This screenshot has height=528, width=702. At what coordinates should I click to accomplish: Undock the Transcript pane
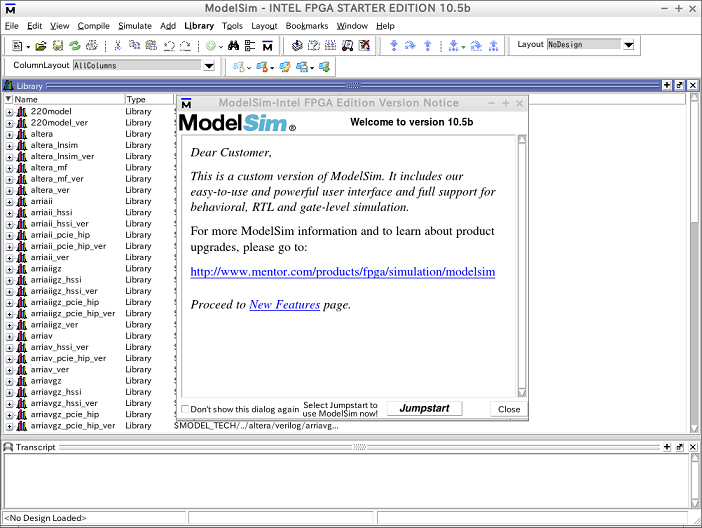[680, 447]
